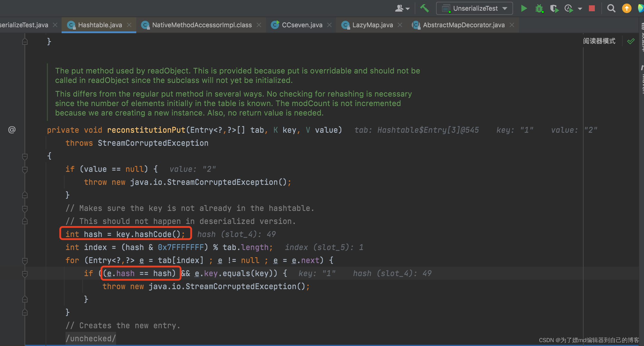The width and height of the screenshot is (644, 346).
Task: Click the orange update arrow icon
Action: click(x=627, y=8)
